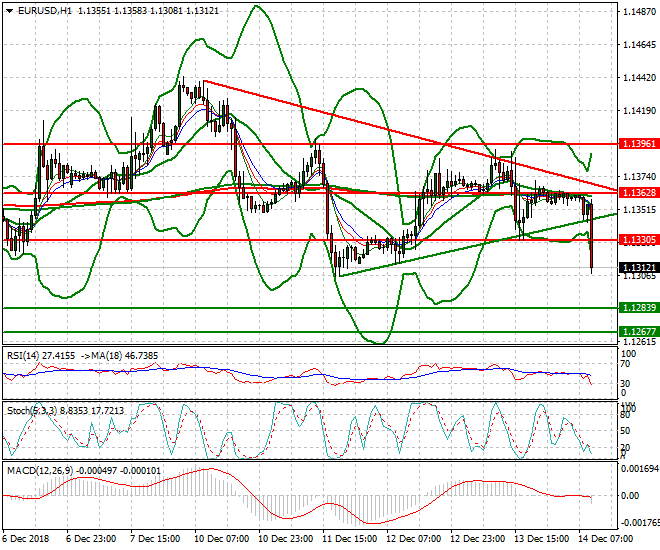Click the current price label 1.13121
Screen dimensions: 660x550
point(638,268)
